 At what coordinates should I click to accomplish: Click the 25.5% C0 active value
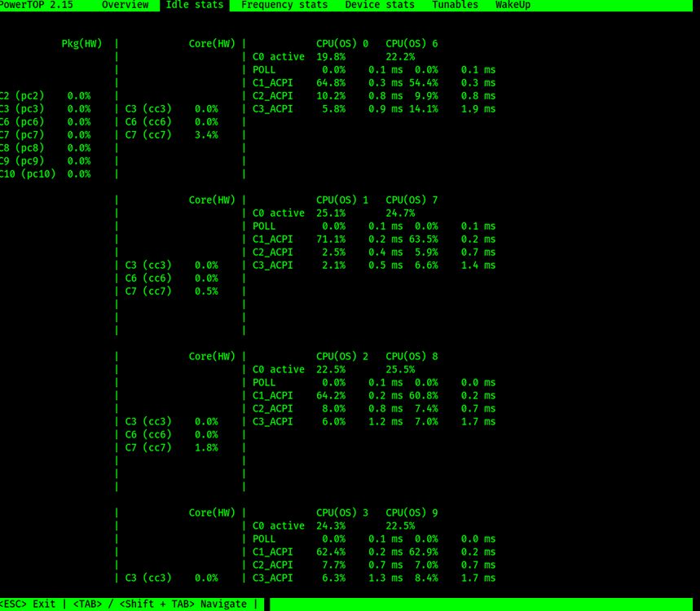(400, 370)
